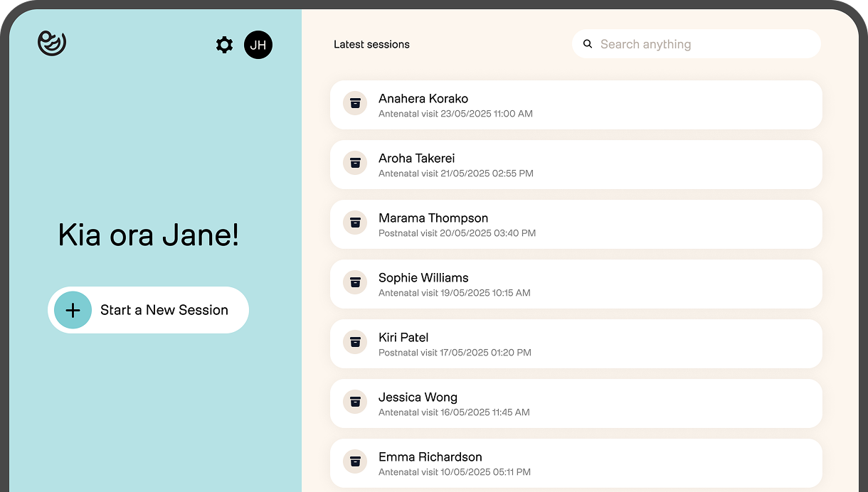Viewport: 868px width, 492px height.
Task: Click the leaf app logo
Action: 52,43
